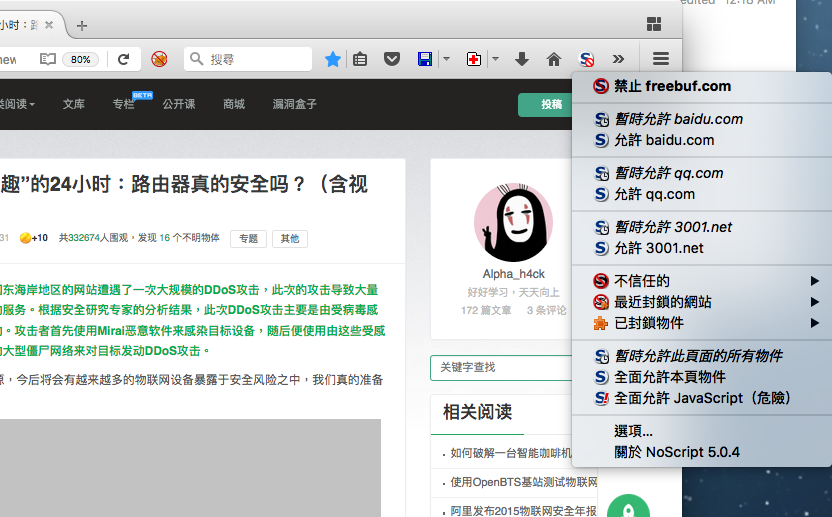Choose 暫時允許 3001.net
Screen dimensions: 832x517
[x=702, y=227]
